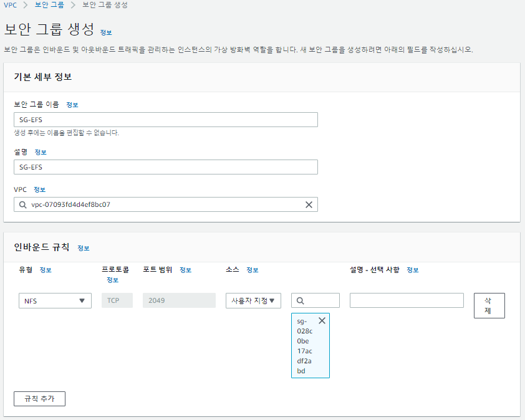The image size is (525, 420).
Task: Focus the 보안 그룹 이름 input field
Action: click(166, 120)
